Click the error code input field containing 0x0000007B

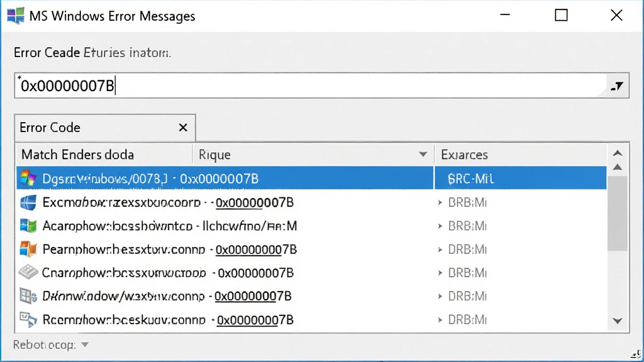click(310, 85)
